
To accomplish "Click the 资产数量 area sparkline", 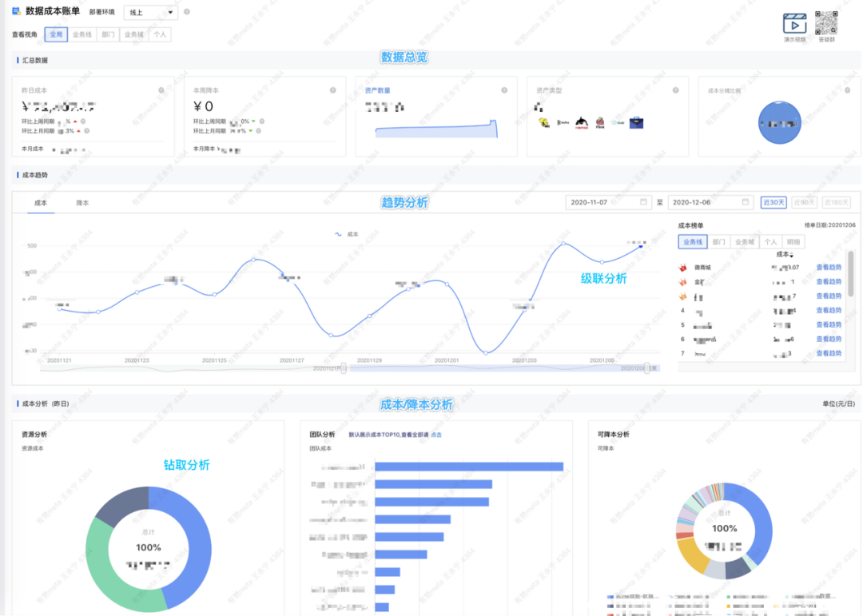I will (436, 129).
